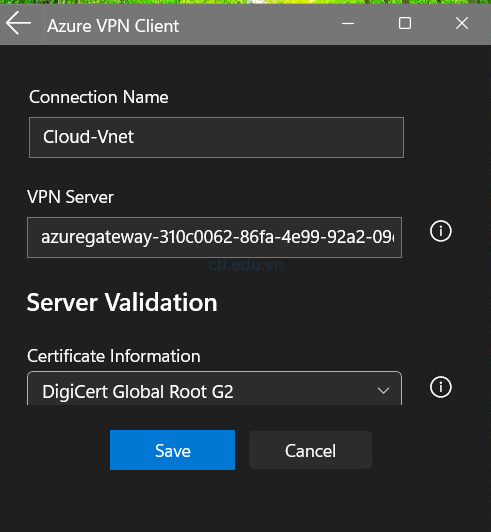Click the VPN Server label

(x=70, y=197)
